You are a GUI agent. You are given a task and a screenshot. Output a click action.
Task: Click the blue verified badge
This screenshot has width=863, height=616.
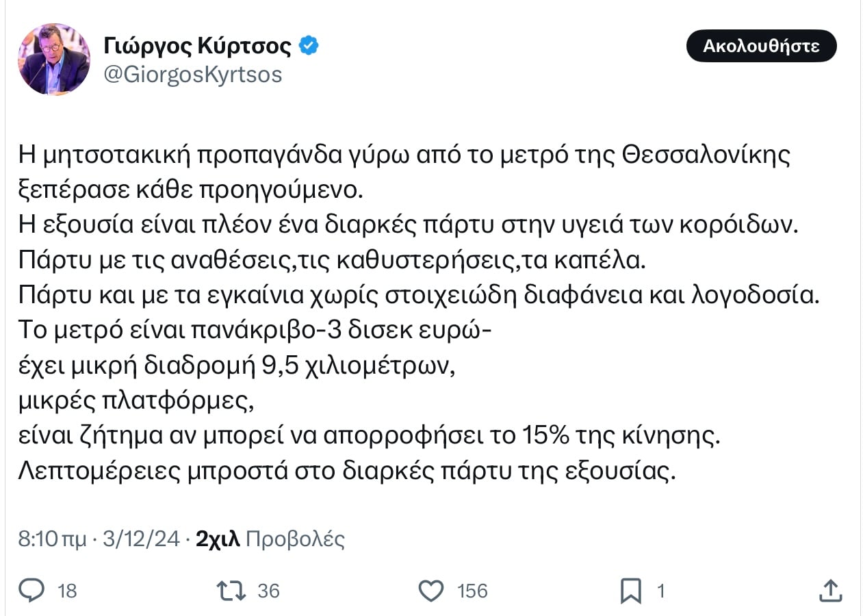(x=309, y=47)
